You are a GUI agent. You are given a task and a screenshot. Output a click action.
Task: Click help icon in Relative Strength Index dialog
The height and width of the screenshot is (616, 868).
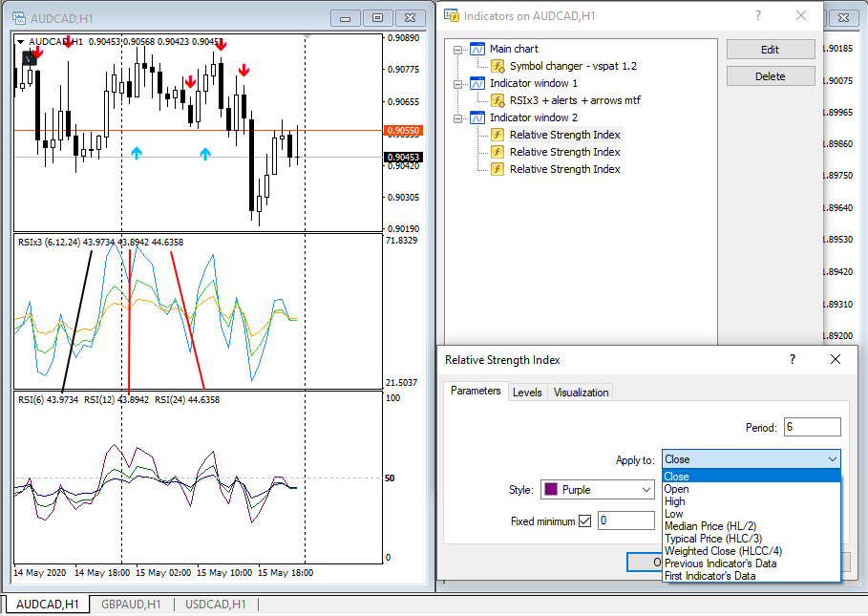pyautogui.click(x=792, y=359)
